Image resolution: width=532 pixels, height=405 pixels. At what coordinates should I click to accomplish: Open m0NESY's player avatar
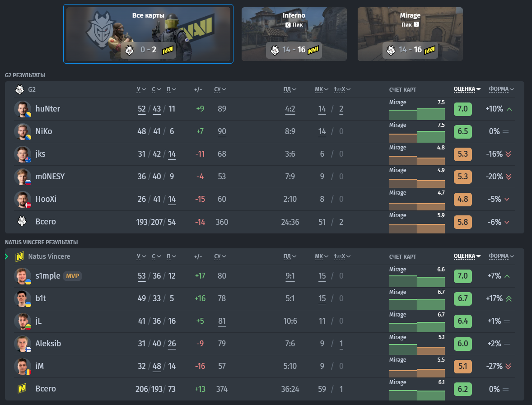[23, 177]
